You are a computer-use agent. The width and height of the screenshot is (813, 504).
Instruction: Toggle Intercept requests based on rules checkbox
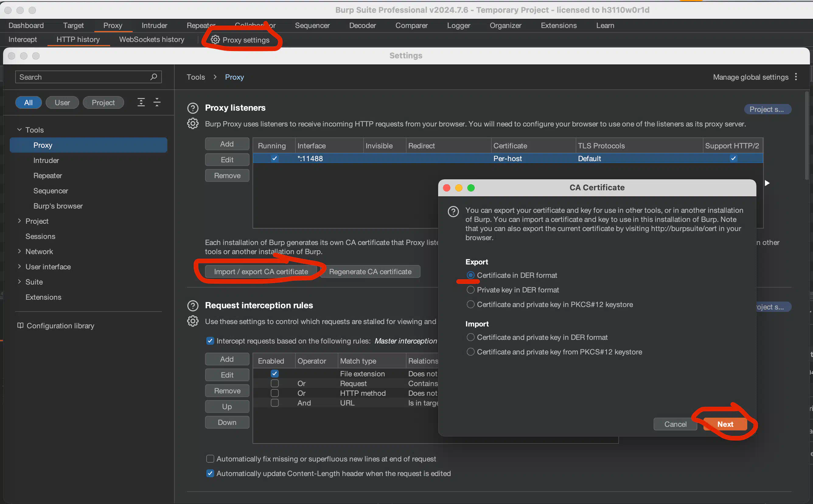click(210, 341)
